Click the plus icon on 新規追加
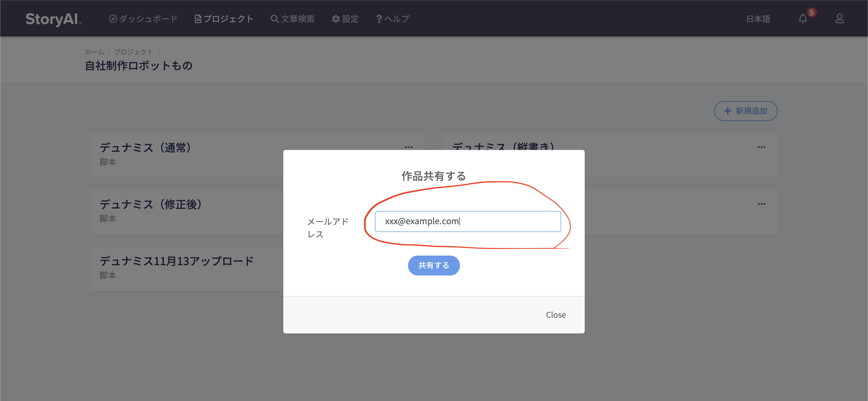 (728, 111)
